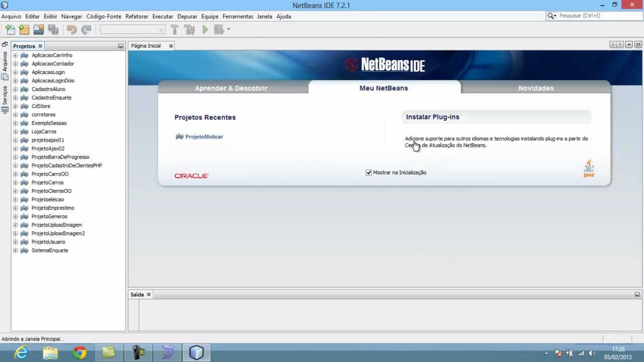Viewport: 644px width, 362px height.
Task: Open the Arquivo menu
Action: point(12,16)
